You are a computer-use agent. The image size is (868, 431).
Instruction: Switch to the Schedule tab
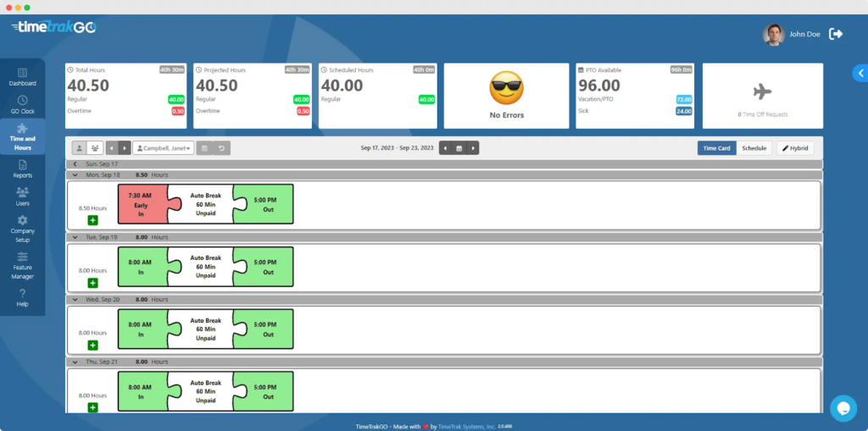754,148
